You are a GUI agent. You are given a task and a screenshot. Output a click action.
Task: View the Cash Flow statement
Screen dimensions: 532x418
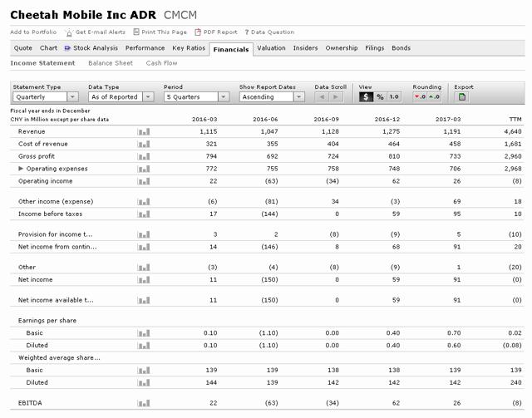161,63
